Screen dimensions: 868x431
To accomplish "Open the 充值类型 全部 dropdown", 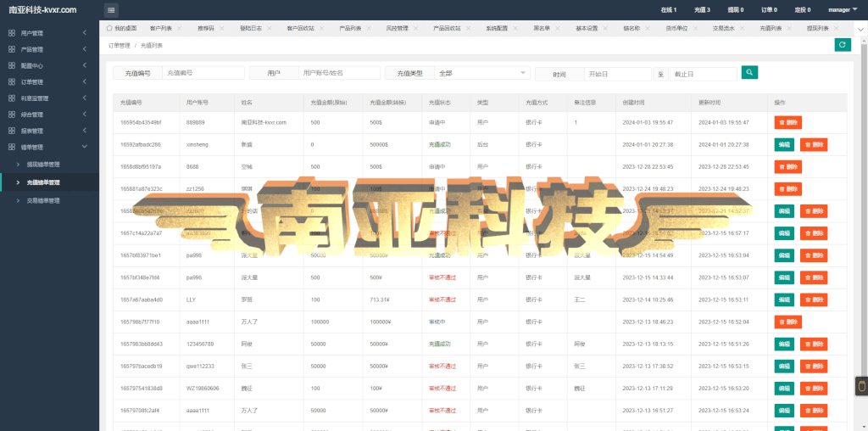I will [x=482, y=73].
